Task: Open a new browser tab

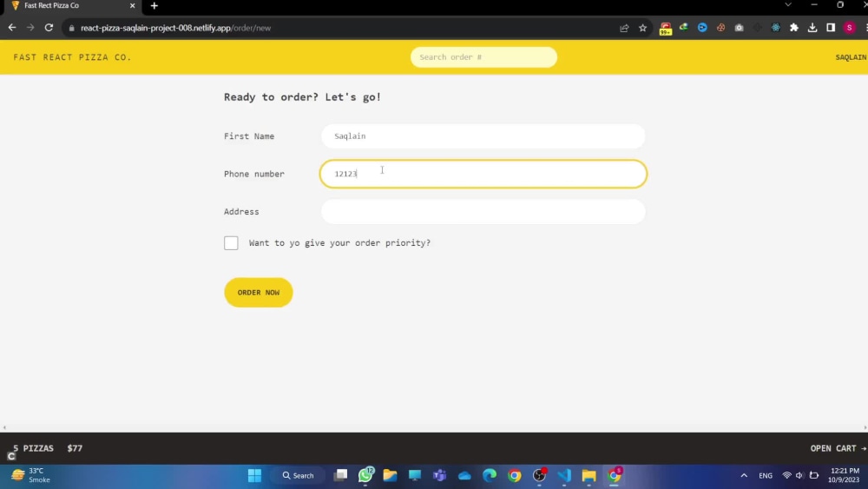Action: [x=154, y=5]
